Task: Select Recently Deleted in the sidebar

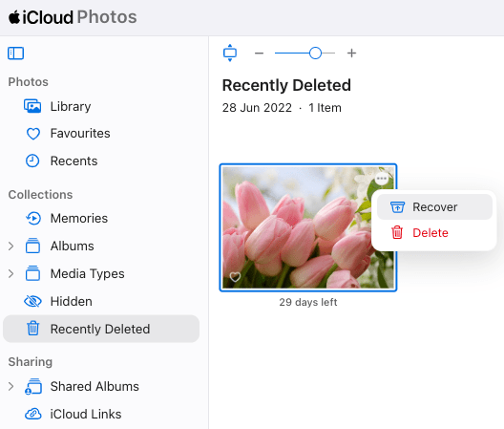Action: [101, 329]
